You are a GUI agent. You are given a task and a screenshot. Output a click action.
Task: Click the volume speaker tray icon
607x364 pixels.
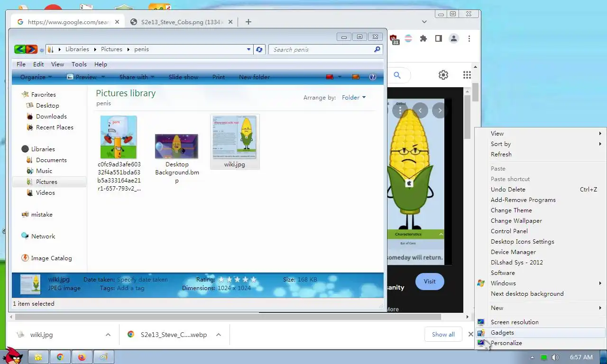pyautogui.click(x=555, y=357)
